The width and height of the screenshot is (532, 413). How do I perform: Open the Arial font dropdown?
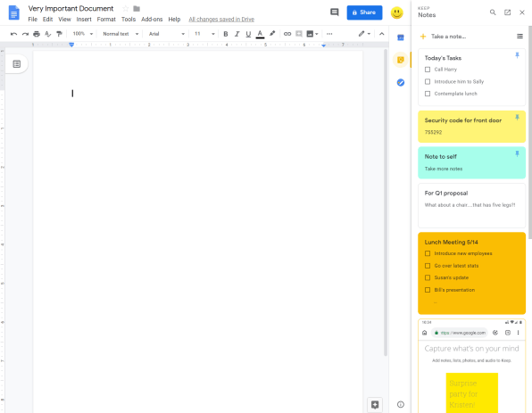point(167,34)
